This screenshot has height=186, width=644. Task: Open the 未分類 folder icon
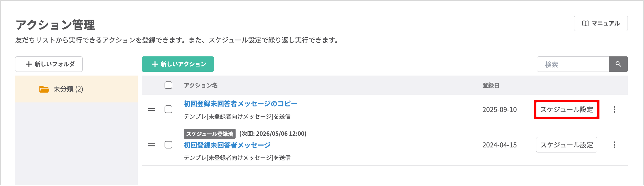pyautogui.click(x=44, y=89)
